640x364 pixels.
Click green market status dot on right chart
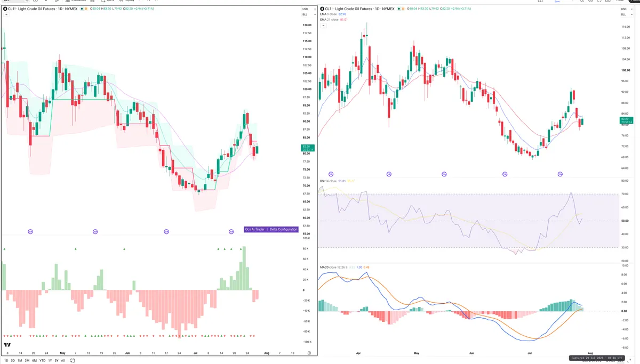click(398, 9)
